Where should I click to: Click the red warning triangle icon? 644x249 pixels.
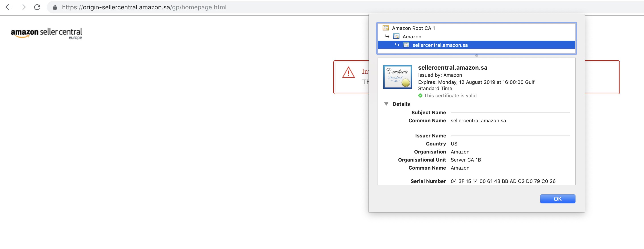coord(349,72)
